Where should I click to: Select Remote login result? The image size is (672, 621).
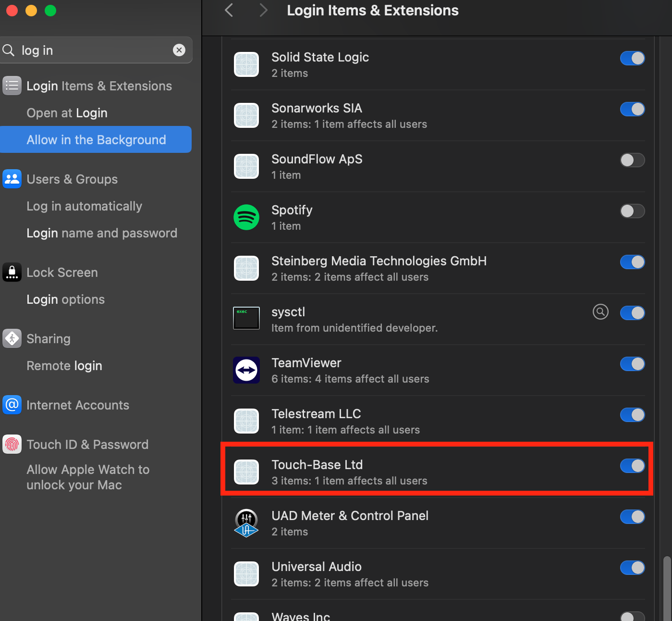tap(96, 366)
